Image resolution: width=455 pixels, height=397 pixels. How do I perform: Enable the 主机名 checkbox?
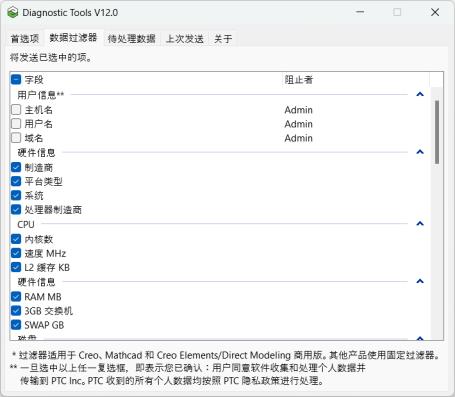[16, 110]
